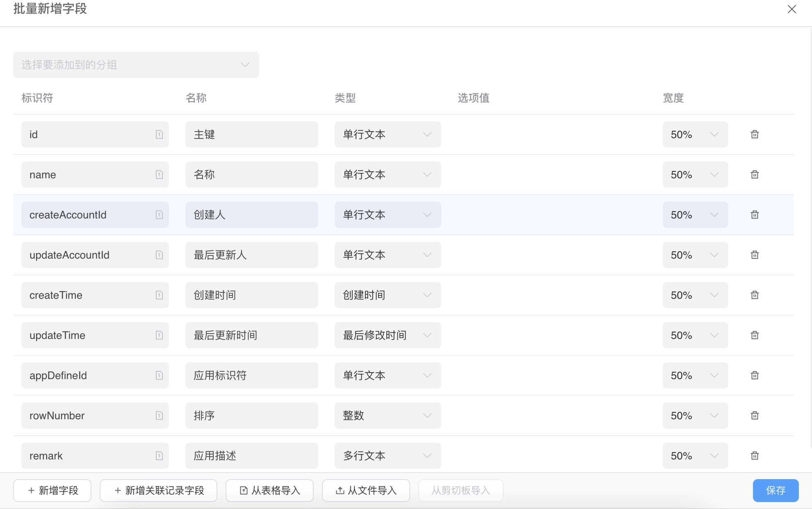Expand width dropdown for name row
Image resolution: width=812 pixels, height=509 pixels.
[x=695, y=175]
